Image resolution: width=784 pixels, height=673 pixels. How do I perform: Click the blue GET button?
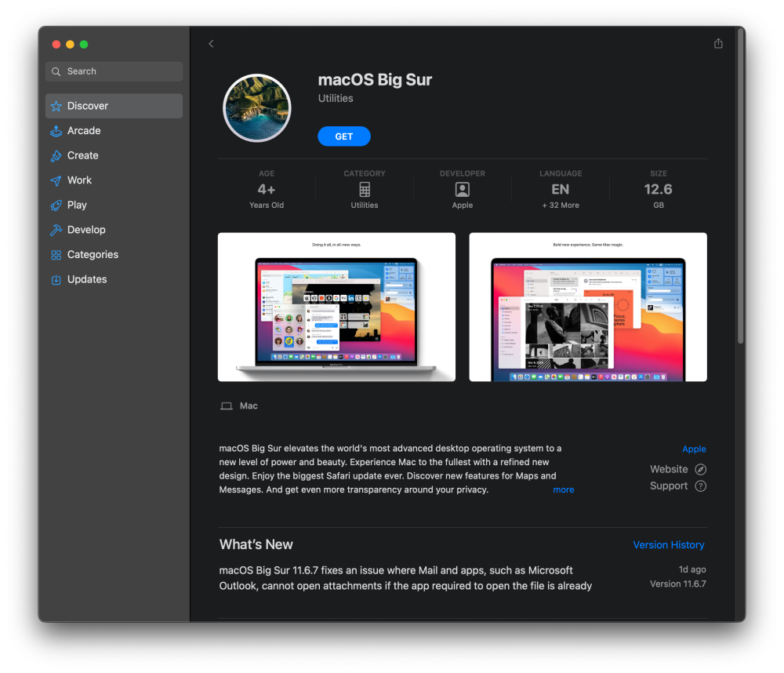[x=344, y=136]
